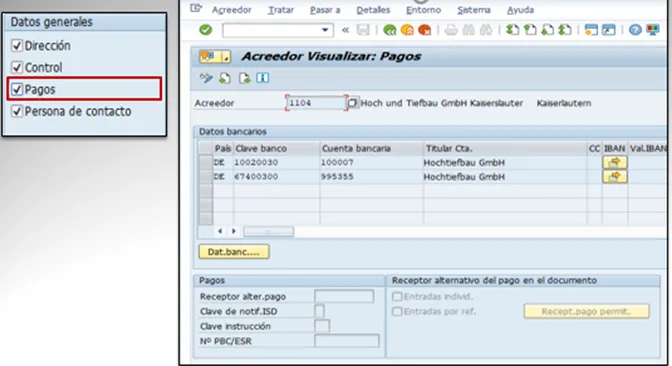Click the green Back arrow icon

(390, 30)
